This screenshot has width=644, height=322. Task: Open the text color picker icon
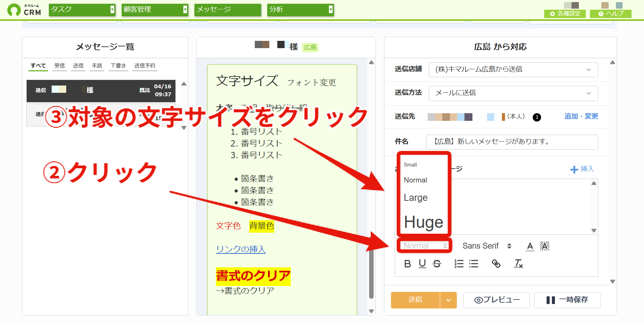530,246
